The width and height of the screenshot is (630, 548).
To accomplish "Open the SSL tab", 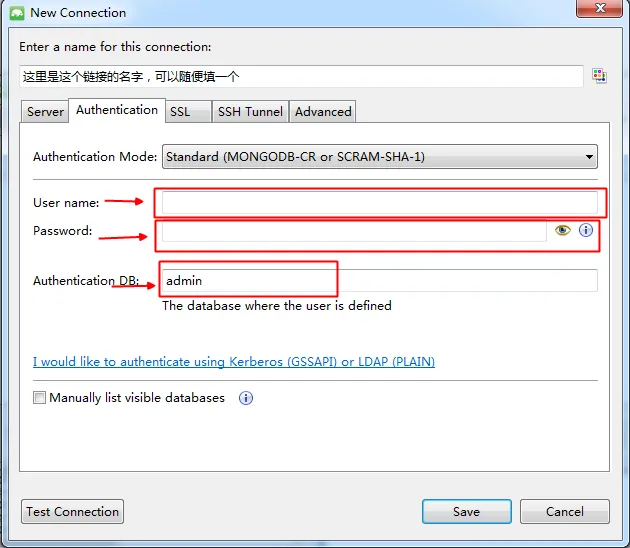I will pyautogui.click(x=188, y=112).
